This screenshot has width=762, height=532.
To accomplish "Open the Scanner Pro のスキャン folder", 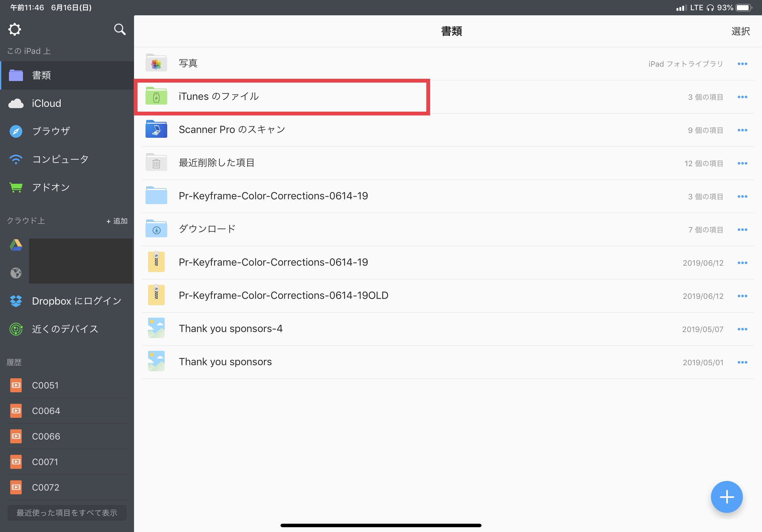I will [232, 130].
